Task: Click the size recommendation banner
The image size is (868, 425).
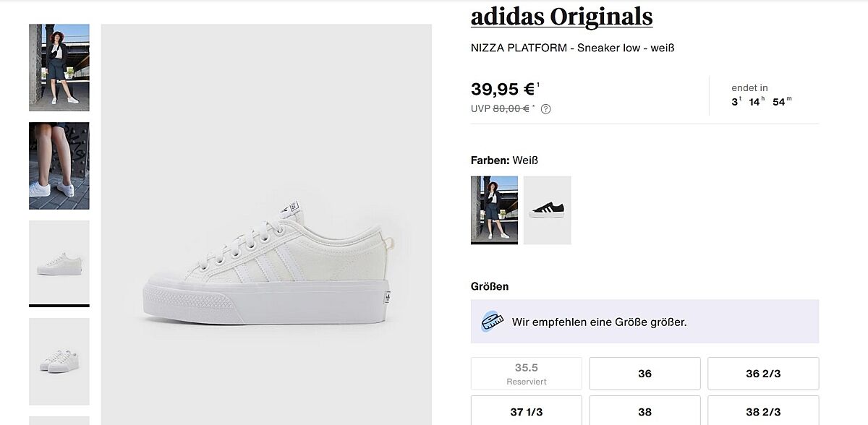Action: (x=644, y=322)
